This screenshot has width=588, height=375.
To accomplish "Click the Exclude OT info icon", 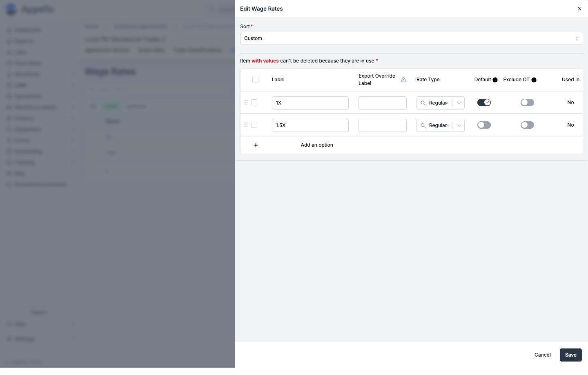I will tap(534, 80).
